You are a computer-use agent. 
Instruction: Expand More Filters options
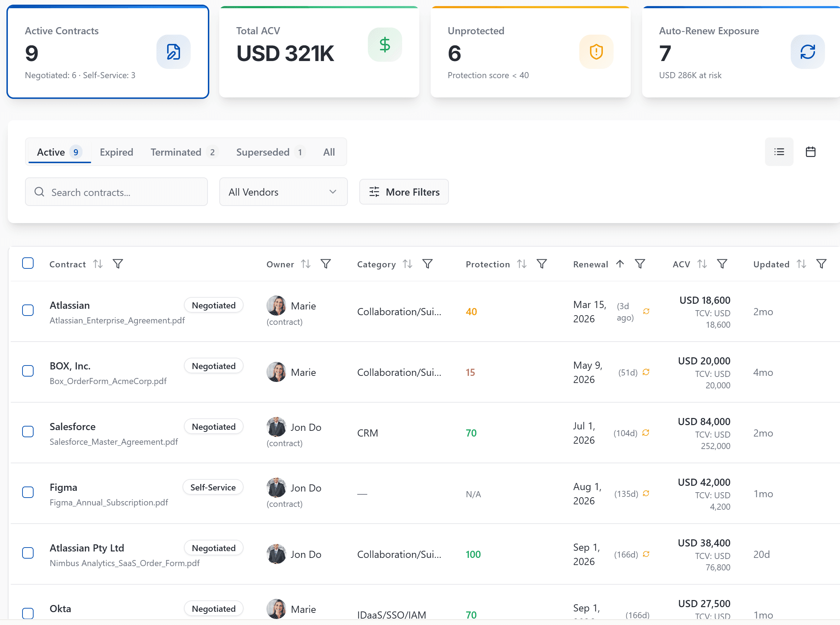tap(404, 192)
